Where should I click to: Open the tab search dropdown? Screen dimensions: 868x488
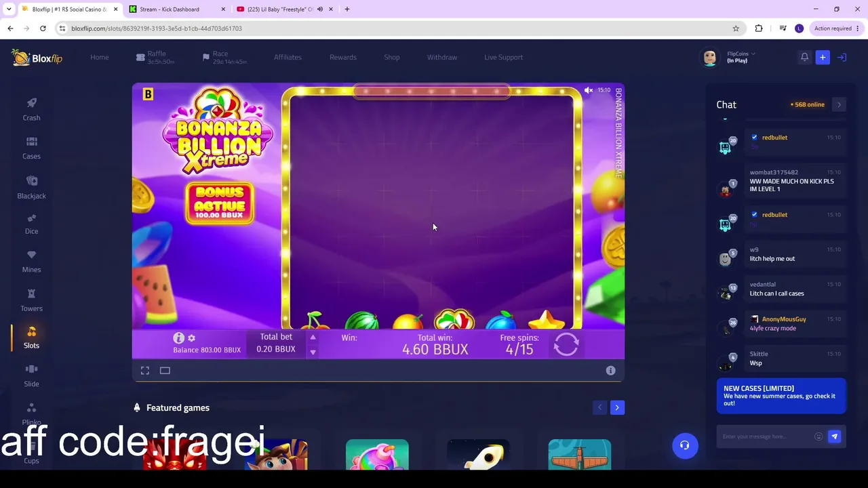[x=9, y=9]
